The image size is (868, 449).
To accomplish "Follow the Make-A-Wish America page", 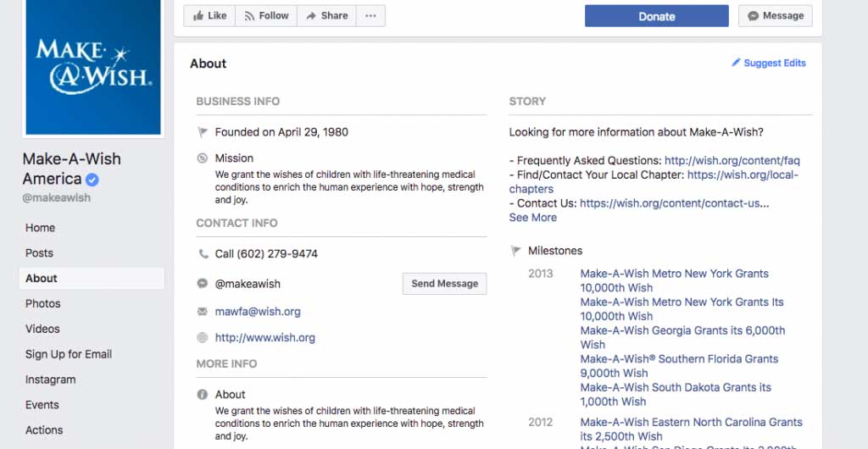I will click(266, 16).
